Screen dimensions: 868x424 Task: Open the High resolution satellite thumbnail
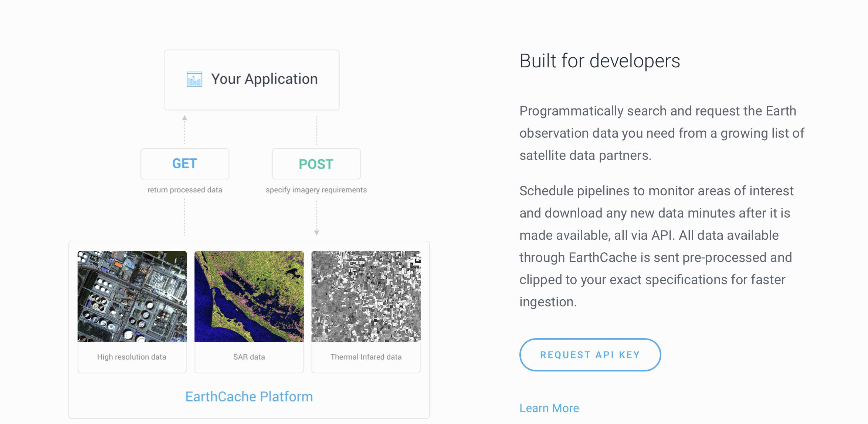point(132,296)
